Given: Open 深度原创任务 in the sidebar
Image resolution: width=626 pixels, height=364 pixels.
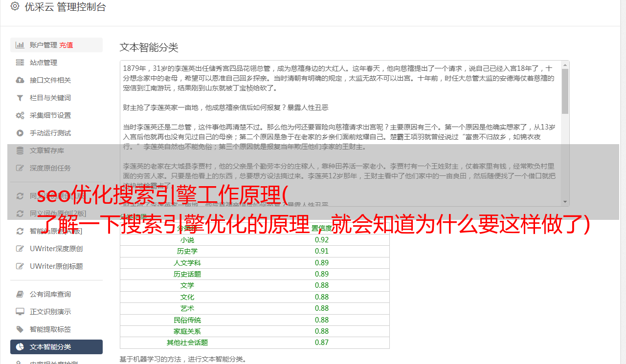Looking at the screenshot, I should pos(56,168).
